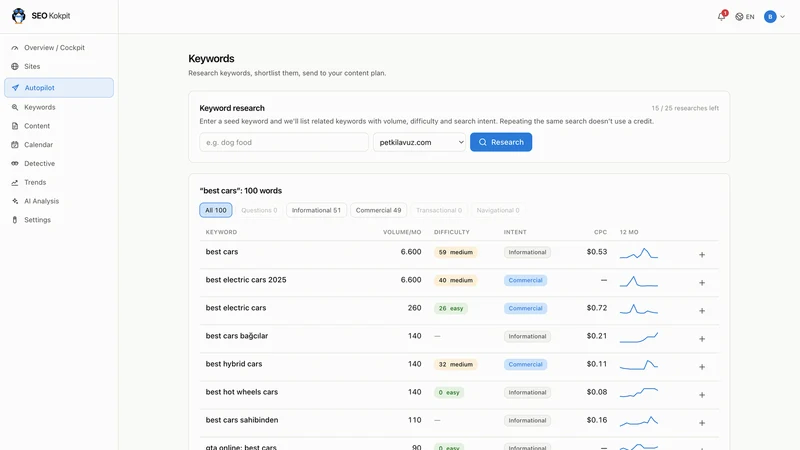Viewport: 800px width, 450px height.
Task: Switch language via EN globe icon
Action: [x=745, y=17]
